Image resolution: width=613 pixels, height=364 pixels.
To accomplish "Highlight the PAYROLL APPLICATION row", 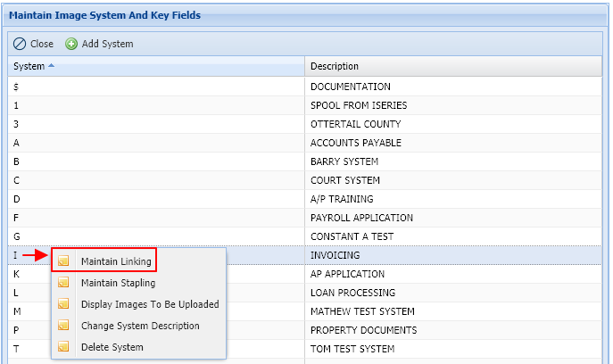I will tap(361, 218).
